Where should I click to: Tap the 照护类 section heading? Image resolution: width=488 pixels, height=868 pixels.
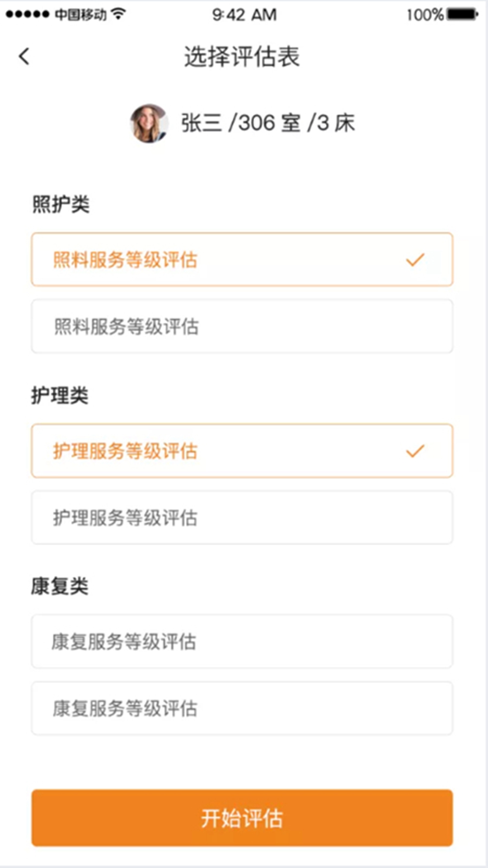pyautogui.click(x=61, y=204)
